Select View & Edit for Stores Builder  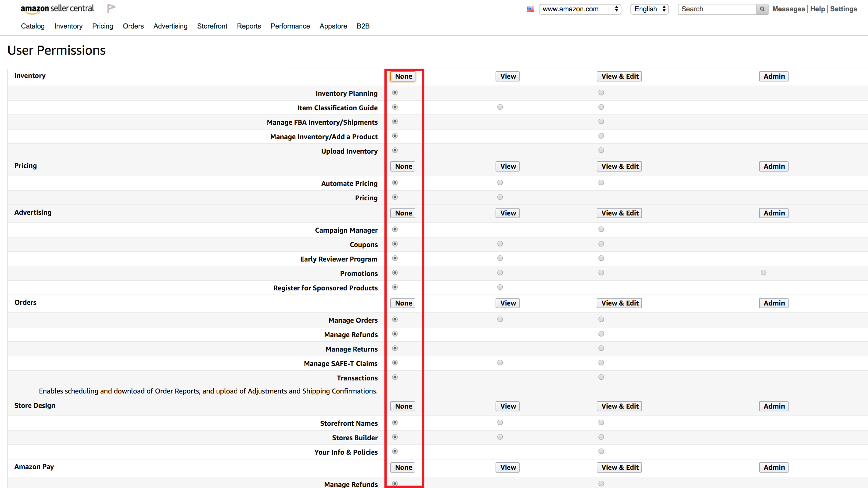[x=601, y=437]
